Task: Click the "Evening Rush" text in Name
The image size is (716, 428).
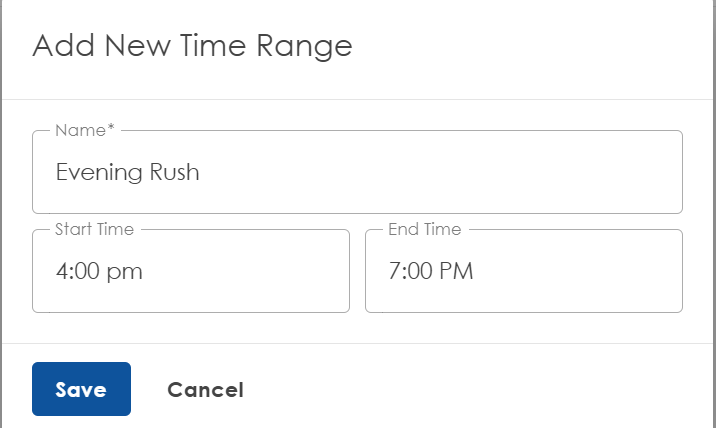Action: (x=127, y=172)
